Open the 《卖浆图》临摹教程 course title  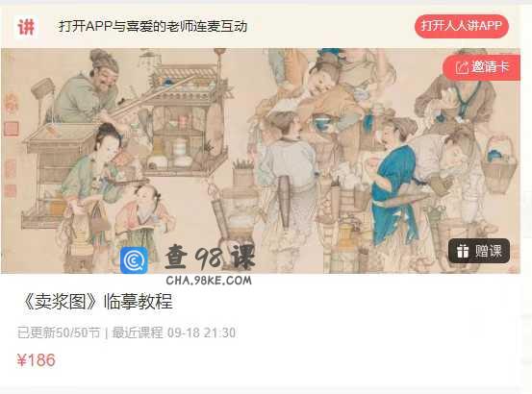[x=98, y=301]
